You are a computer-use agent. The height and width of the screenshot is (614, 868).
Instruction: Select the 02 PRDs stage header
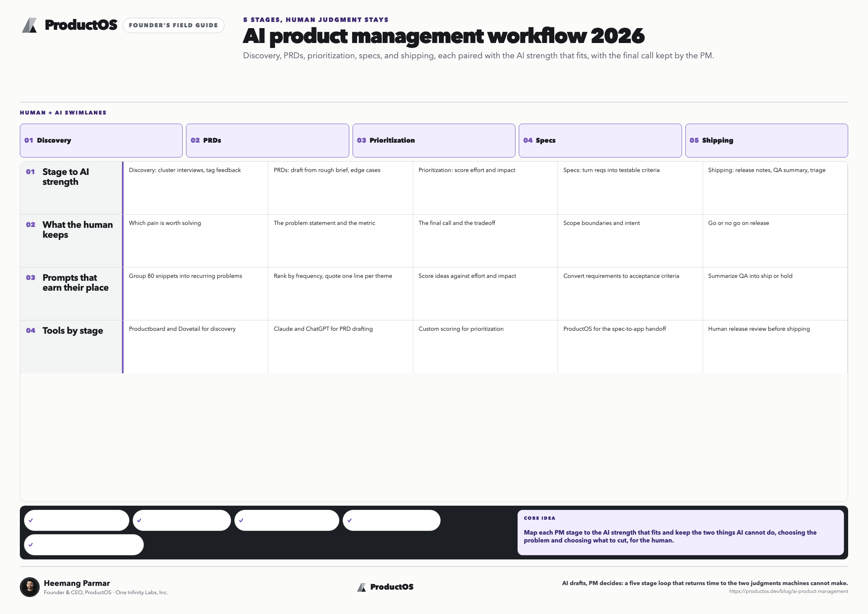tap(267, 141)
